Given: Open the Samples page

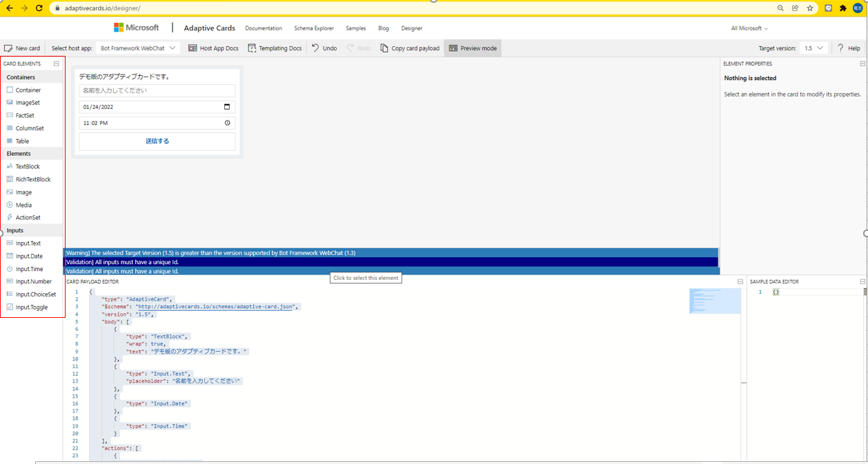Looking at the screenshot, I should [x=356, y=28].
